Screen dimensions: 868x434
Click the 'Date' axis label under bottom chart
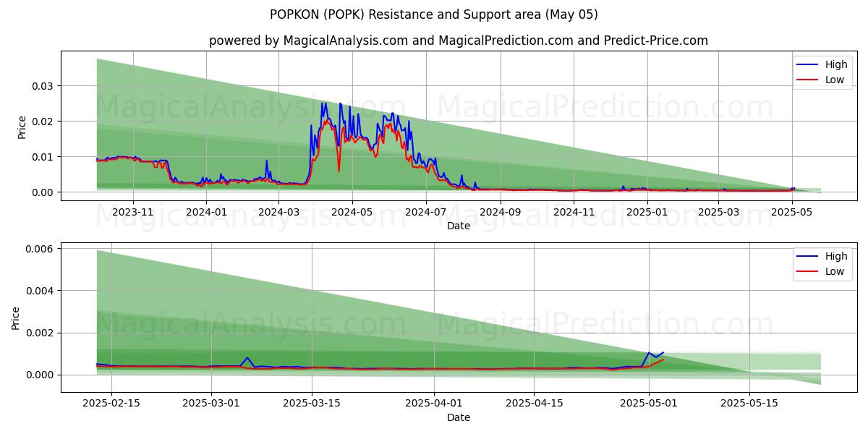click(459, 417)
